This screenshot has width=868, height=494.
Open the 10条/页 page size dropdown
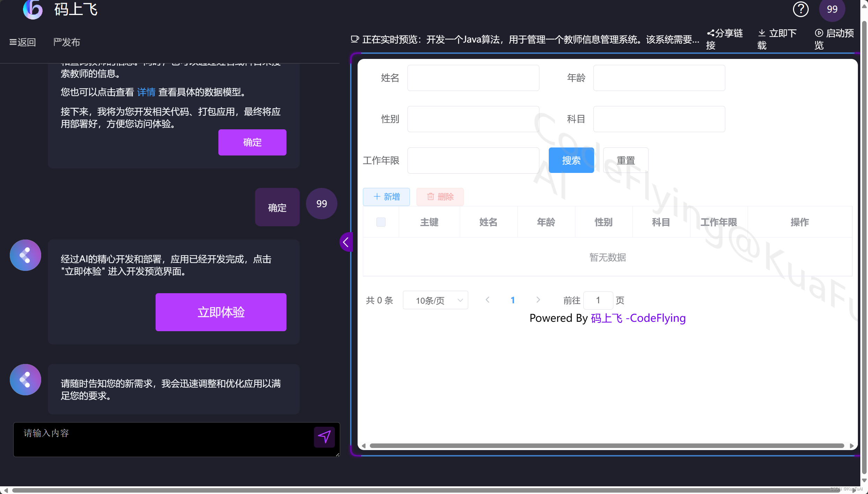(435, 300)
